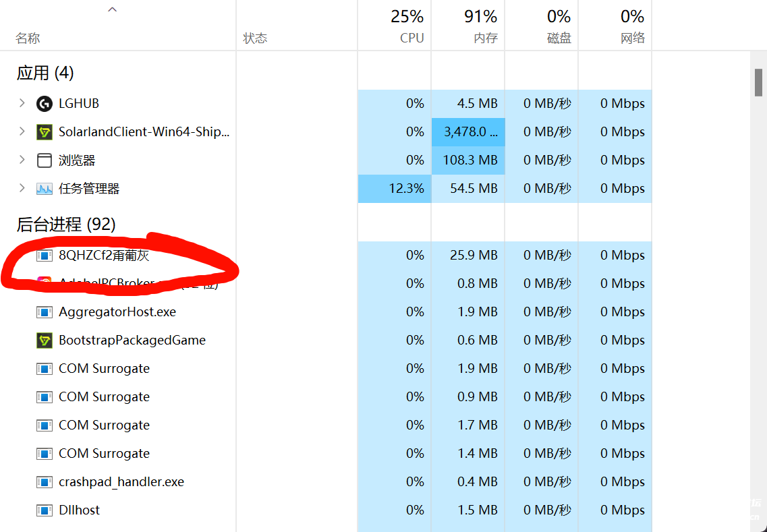Viewport: 767px width, 532px height.
Task: Click the 任务管理器 chart icon
Action: click(44, 189)
